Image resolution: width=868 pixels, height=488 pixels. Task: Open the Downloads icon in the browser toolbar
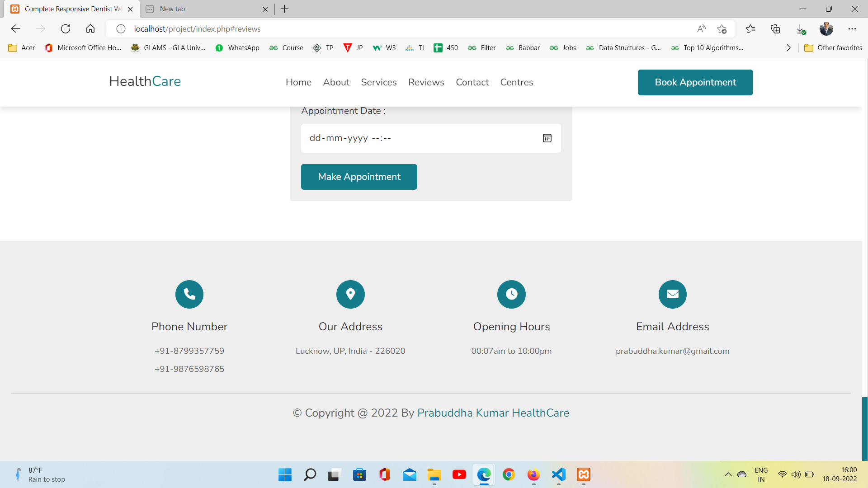coord(801,28)
